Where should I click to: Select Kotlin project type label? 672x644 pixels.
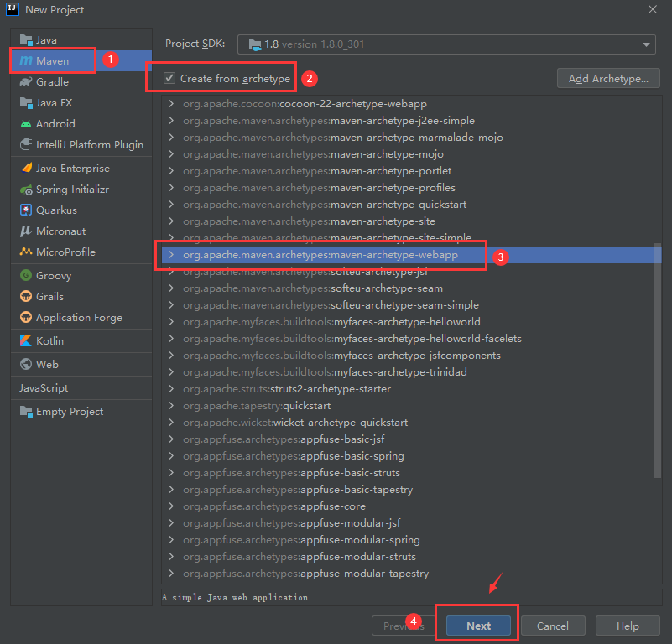49,340
